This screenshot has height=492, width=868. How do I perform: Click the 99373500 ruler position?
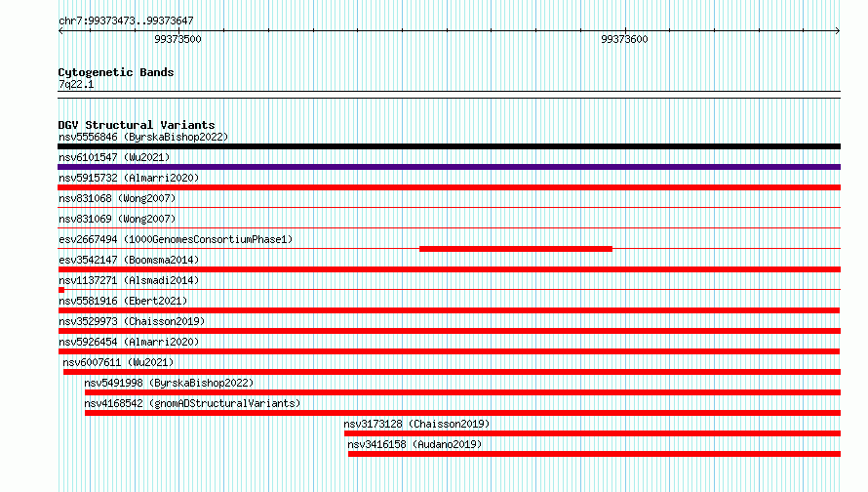coord(178,39)
